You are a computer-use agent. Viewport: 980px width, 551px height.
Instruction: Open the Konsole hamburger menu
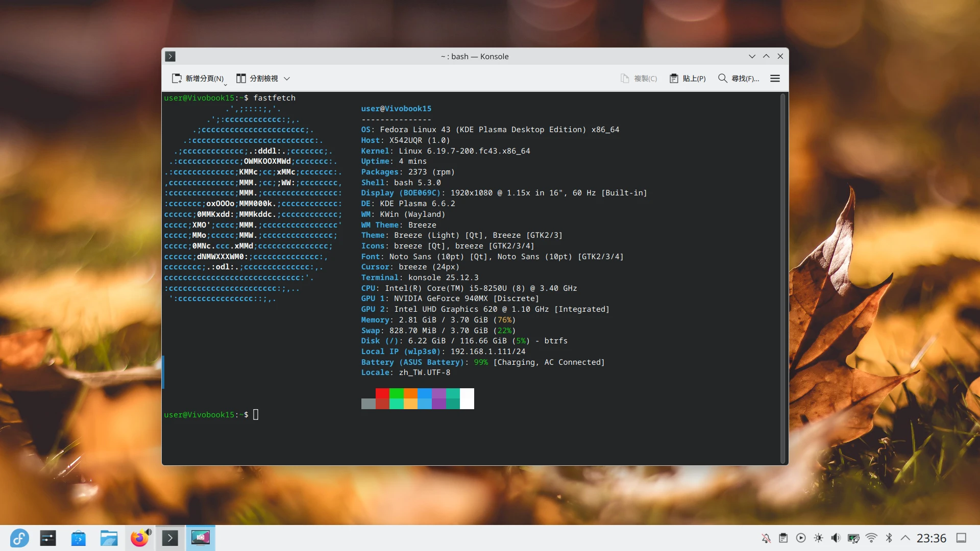pyautogui.click(x=774, y=78)
